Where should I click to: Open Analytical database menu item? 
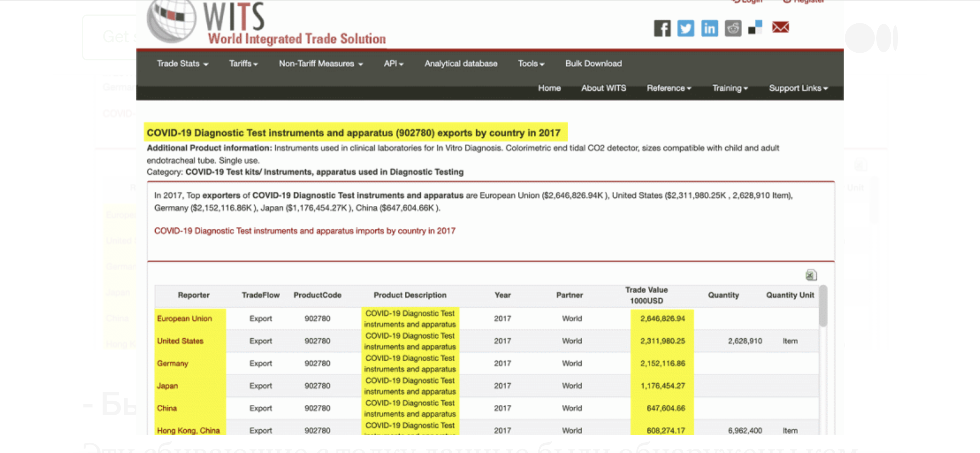pyautogui.click(x=461, y=64)
